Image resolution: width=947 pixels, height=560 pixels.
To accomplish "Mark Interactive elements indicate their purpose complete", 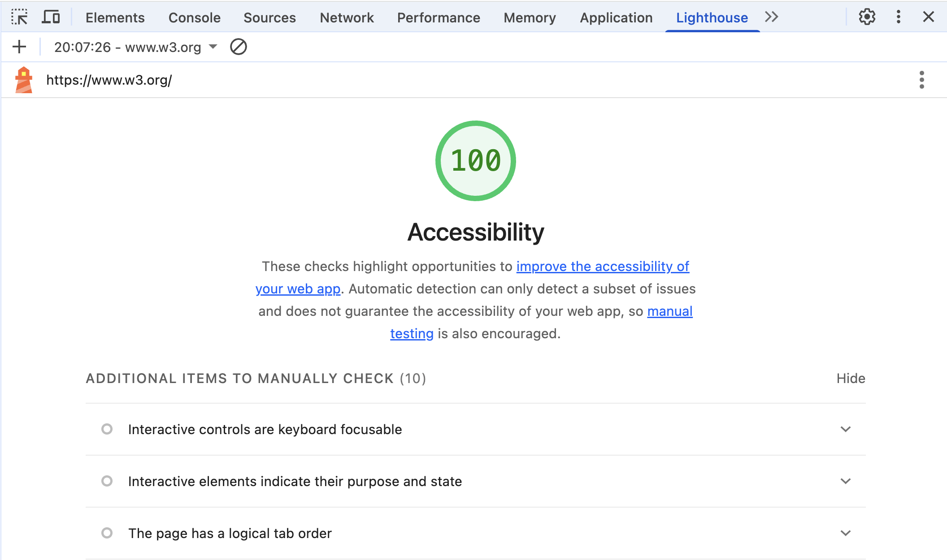I will tap(107, 481).
